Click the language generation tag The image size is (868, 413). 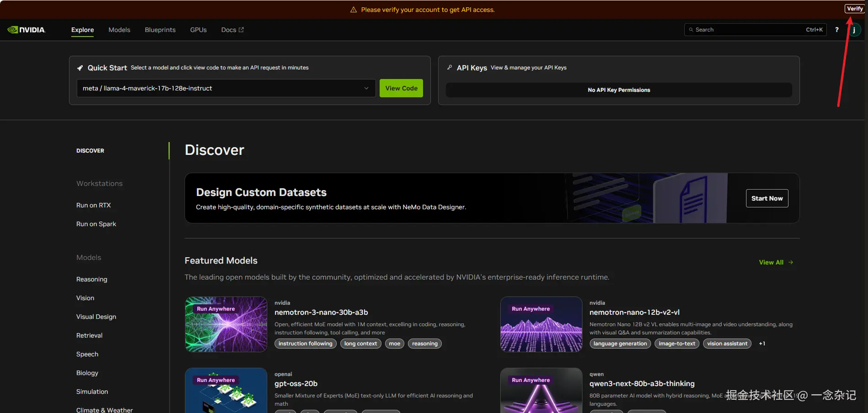point(620,344)
